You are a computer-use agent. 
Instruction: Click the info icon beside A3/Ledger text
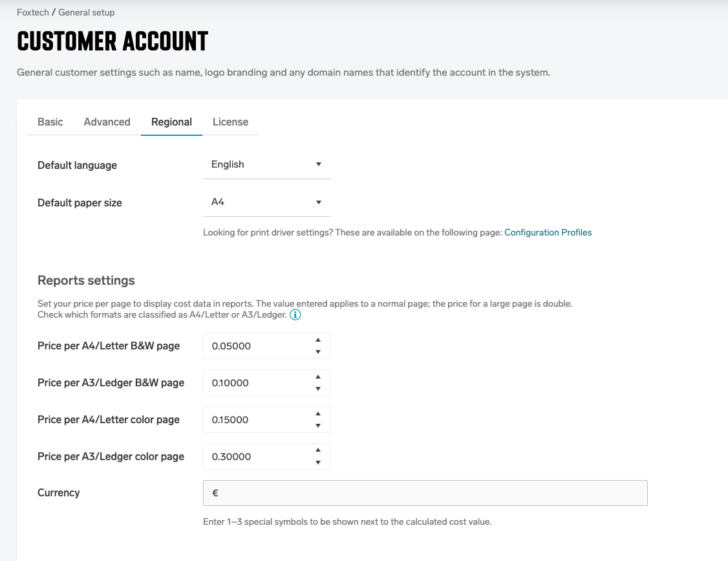coord(295,315)
